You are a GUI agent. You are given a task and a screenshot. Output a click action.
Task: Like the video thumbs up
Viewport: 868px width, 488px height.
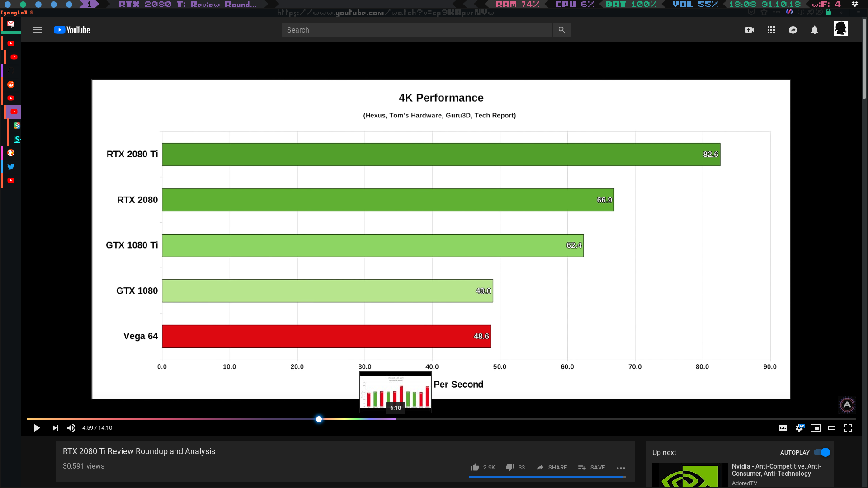pos(475,467)
